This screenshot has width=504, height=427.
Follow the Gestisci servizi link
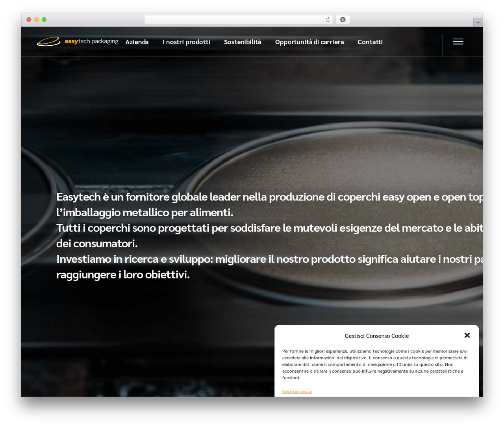(297, 391)
